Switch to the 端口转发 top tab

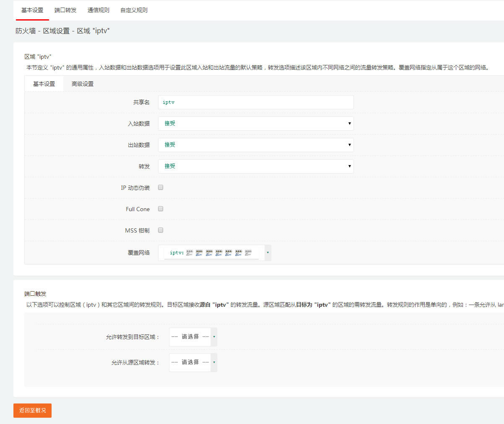point(65,10)
